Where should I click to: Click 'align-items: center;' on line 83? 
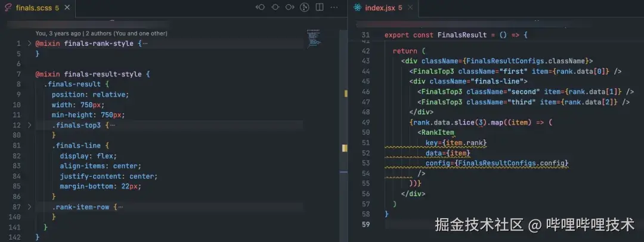tap(101, 166)
